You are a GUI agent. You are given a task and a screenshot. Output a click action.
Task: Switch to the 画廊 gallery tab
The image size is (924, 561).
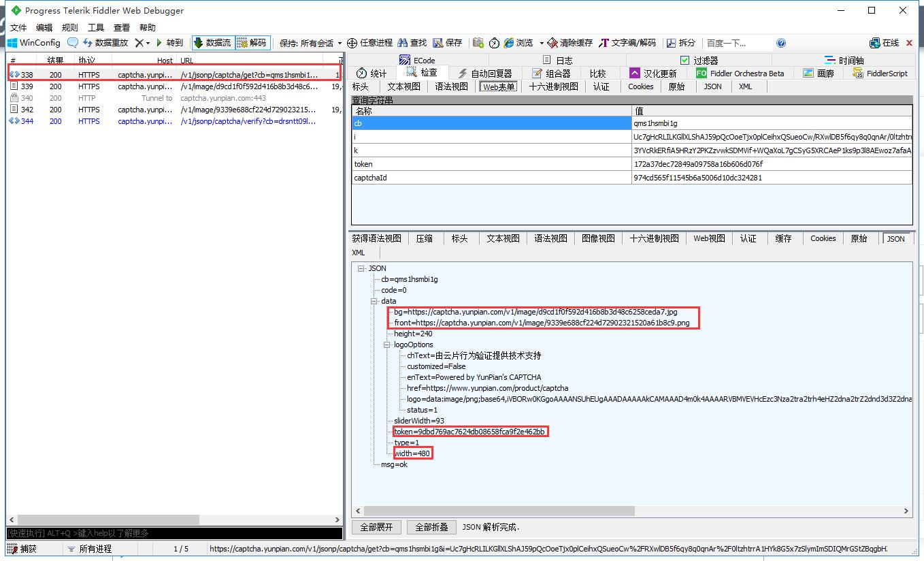(x=819, y=74)
